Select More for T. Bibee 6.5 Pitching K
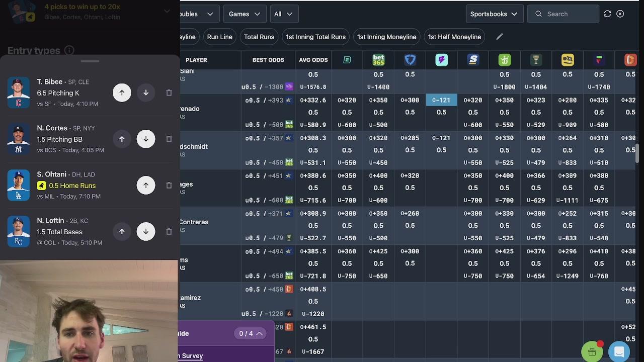Viewport: 644px width, 362px height. 122,93
